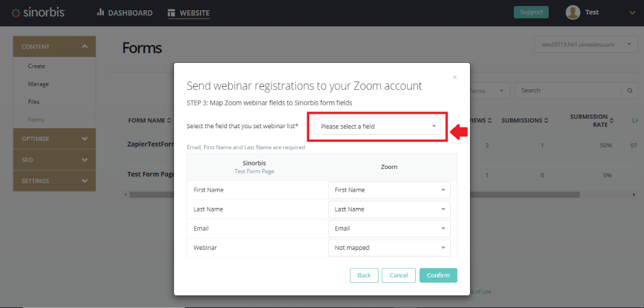The height and width of the screenshot is (308, 644).
Task: Click the scrollbar's left arrow
Action: (125, 194)
